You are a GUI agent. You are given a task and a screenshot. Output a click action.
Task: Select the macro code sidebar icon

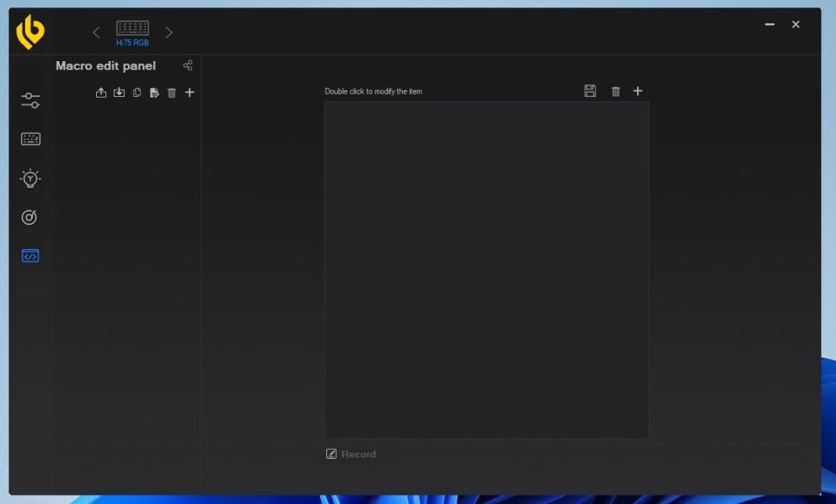coord(30,257)
